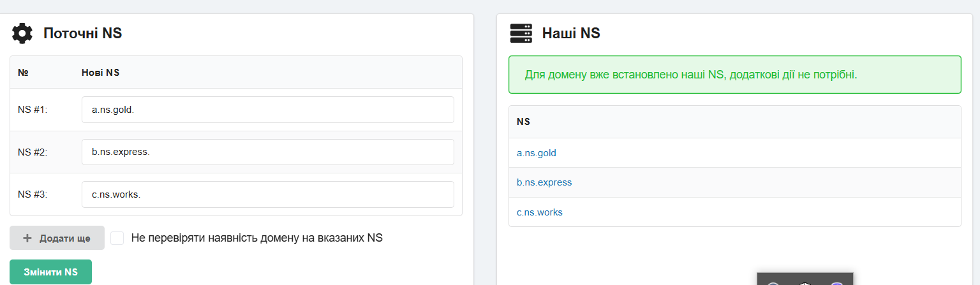Select the NS #3 field with c.ns.works.

(267, 194)
